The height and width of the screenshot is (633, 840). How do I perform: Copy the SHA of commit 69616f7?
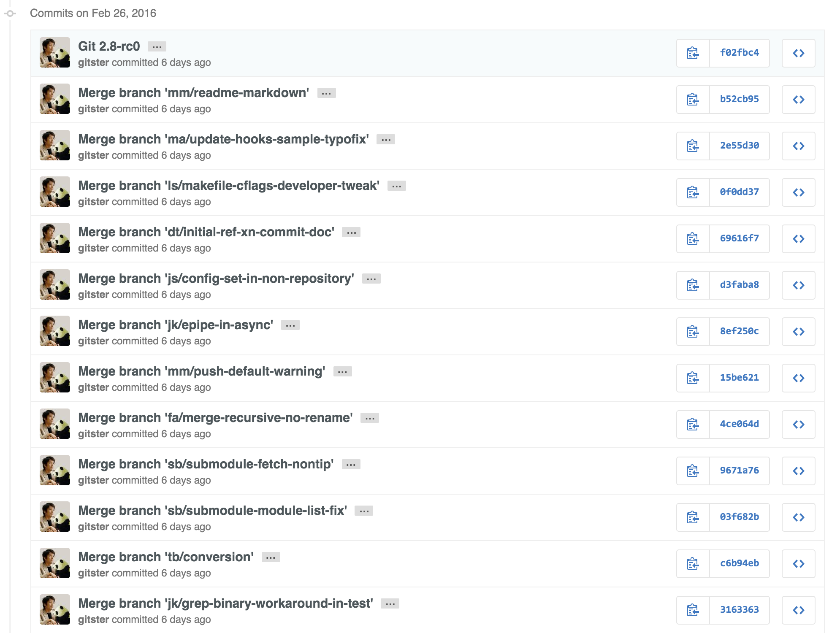point(693,239)
